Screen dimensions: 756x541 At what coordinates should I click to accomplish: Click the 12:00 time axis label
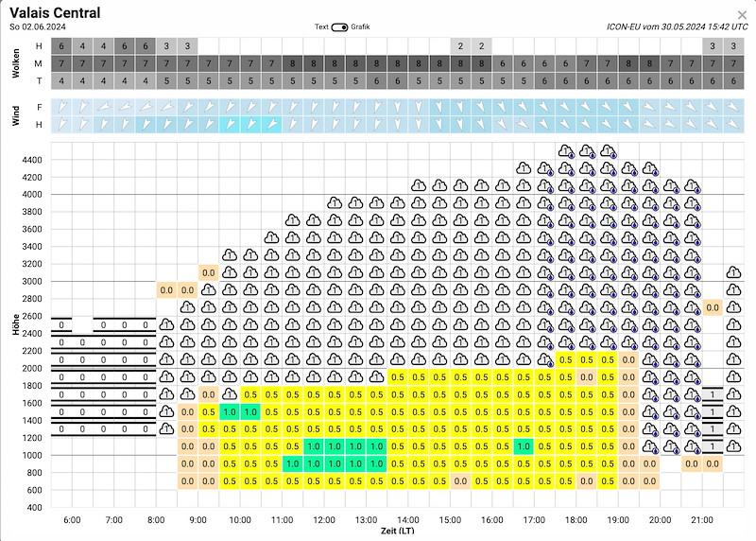(324, 520)
